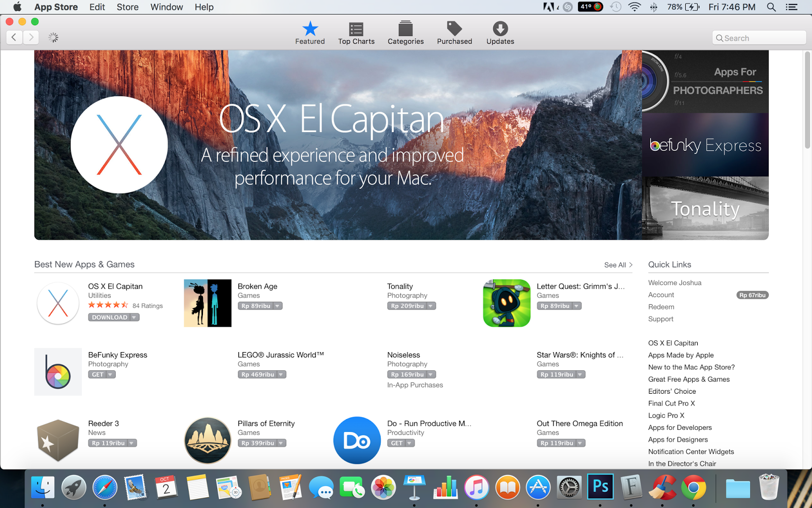The width and height of the screenshot is (812, 508).
Task: Click the New to the Mac App Store? link
Action: click(x=691, y=367)
